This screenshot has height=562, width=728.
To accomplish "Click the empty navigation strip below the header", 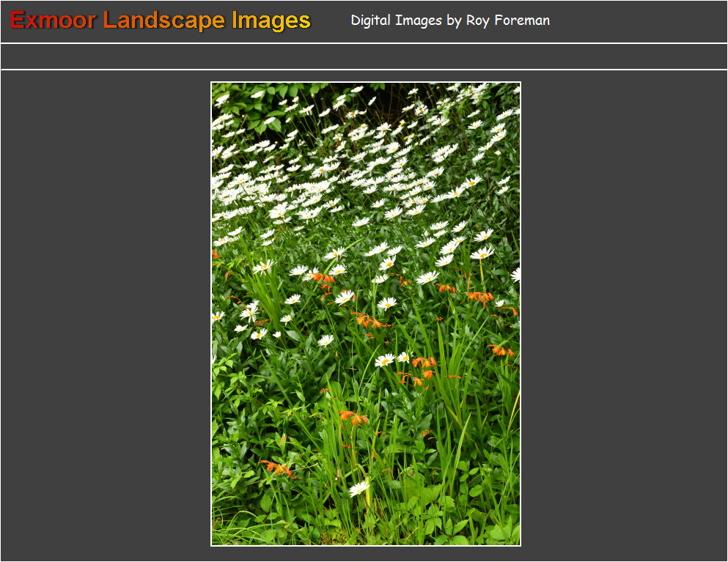I will (364, 56).
